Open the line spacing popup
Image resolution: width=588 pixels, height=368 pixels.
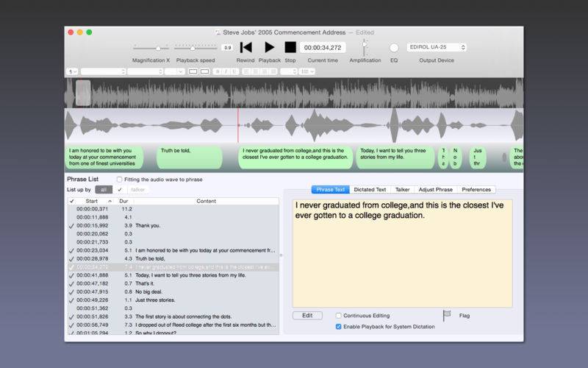pyautogui.click(x=288, y=71)
